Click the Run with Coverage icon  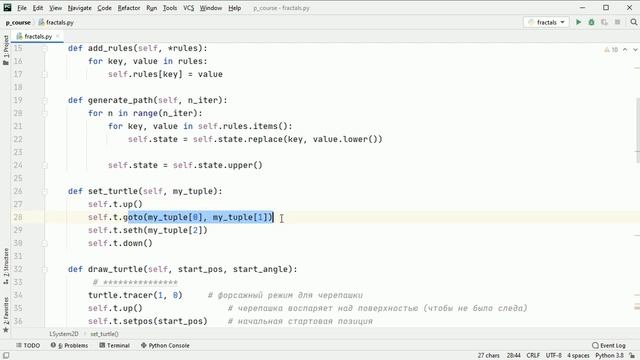tap(604, 22)
